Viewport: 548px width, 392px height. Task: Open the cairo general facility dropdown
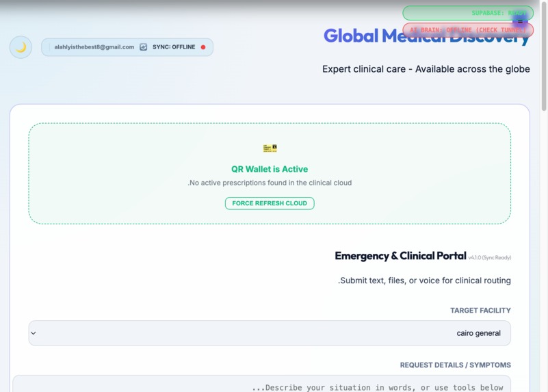tap(270, 333)
